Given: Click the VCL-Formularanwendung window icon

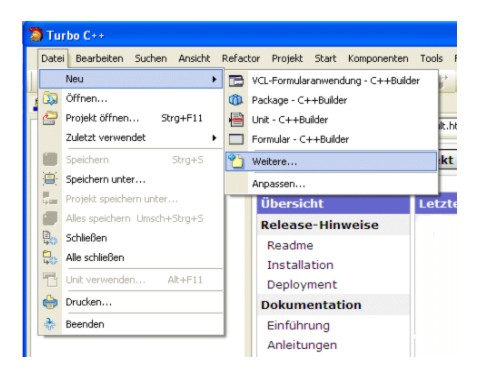Looking at the screenshot, I should (x=236, y=81).
